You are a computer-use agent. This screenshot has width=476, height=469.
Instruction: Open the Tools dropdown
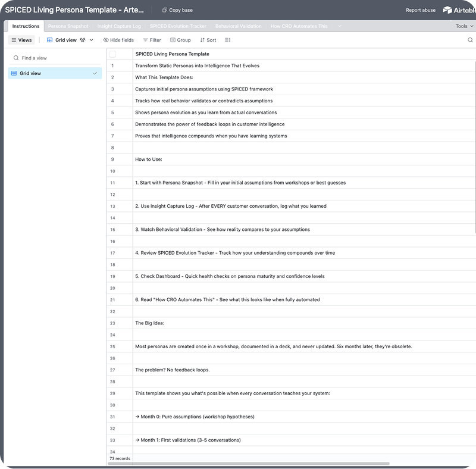tap(464, 26)
